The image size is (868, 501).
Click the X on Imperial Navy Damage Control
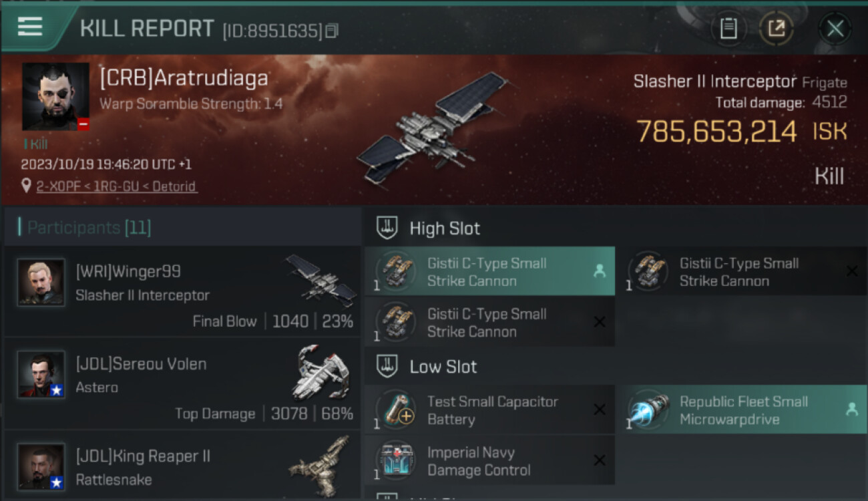[600, 460]
